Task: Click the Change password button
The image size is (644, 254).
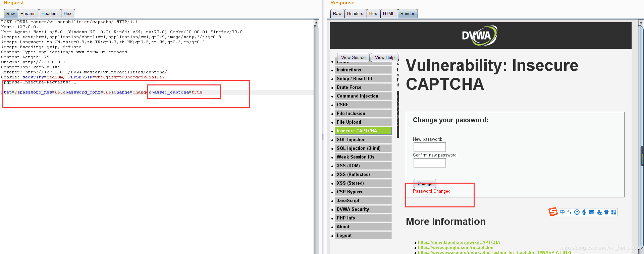Action: (425, 183)
